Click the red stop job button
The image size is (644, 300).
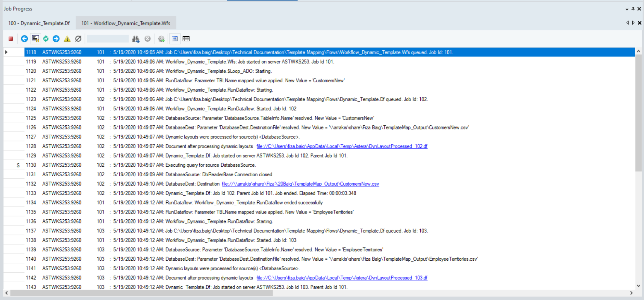[x=11, y=39]
